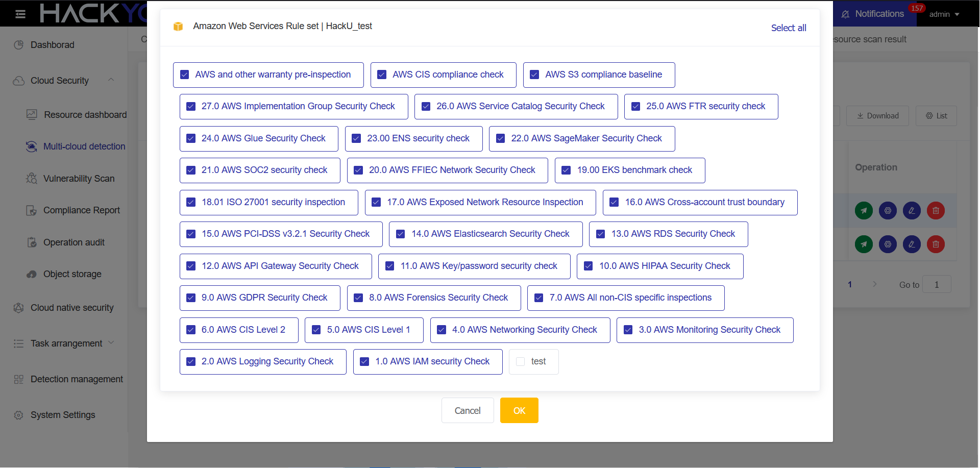Open the hamburger menu icon
Image resolution: width=980 pixels, height=468 pixels.
(x=20, y=14)
